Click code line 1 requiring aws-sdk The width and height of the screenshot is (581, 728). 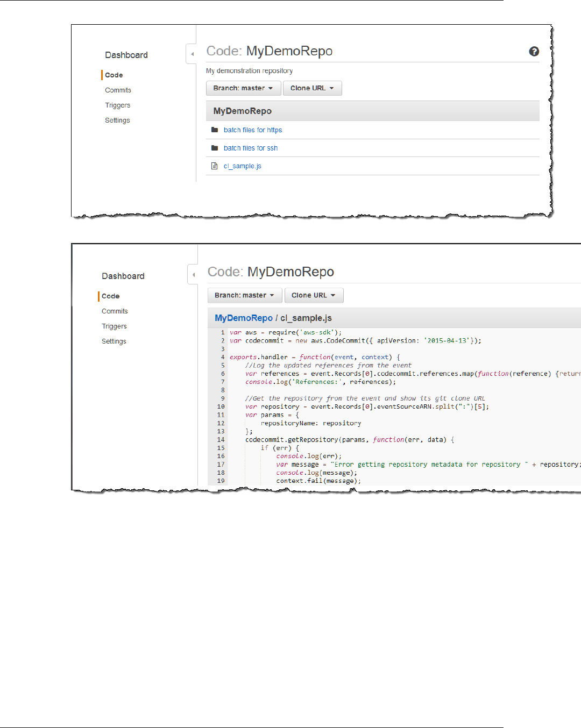pos(286,332)
